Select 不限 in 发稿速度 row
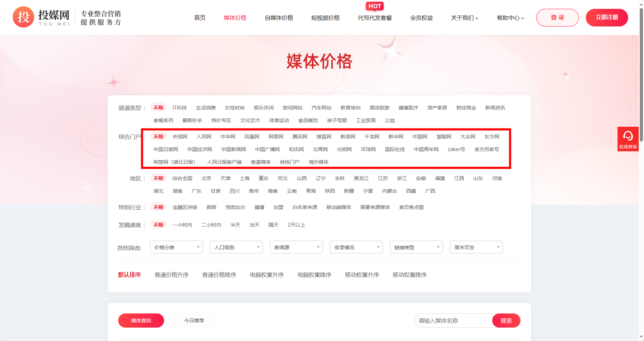The height and width of the screenshot is (341, 644). (x=158, y=225)
